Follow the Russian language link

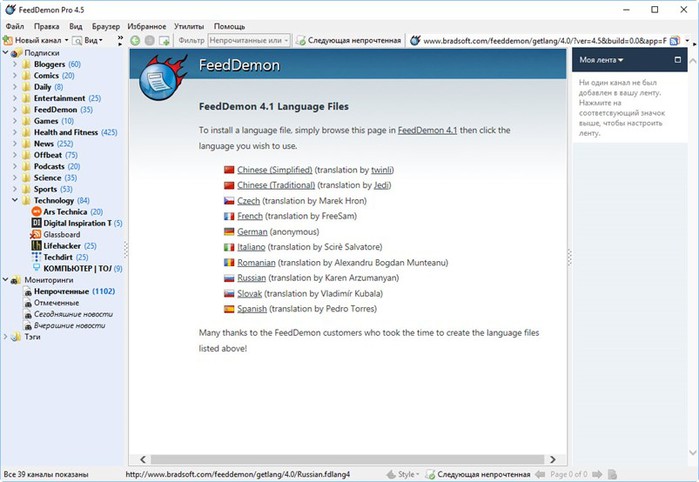click(251, 278)
